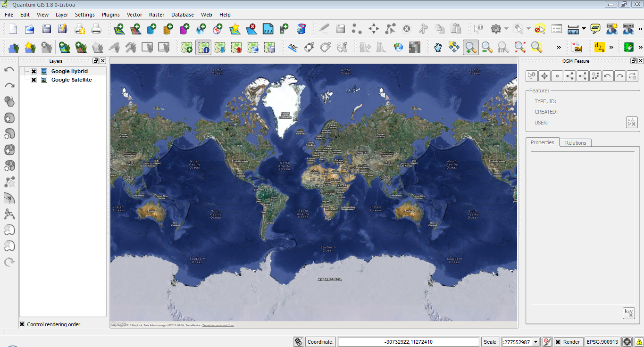Click the Add WMS Layer globe icon

201,29
